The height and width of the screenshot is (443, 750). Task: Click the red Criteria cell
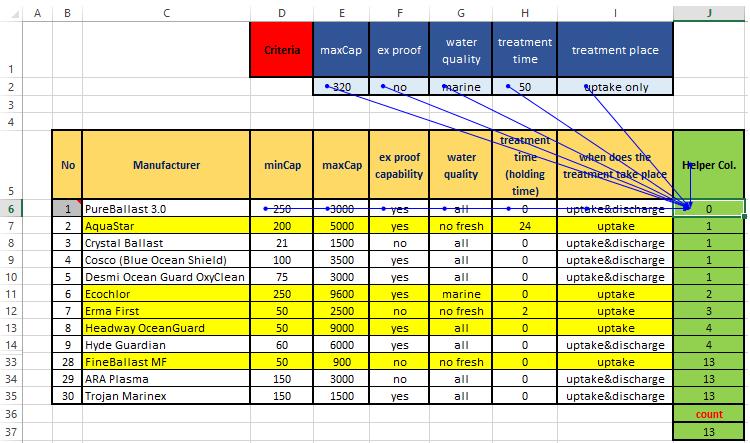[282, 50]
